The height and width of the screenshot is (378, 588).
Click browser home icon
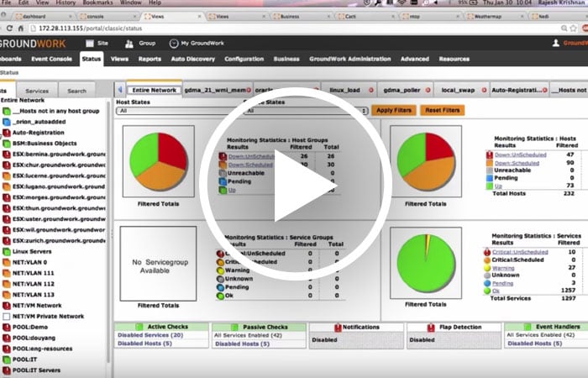[x=21, y=28]
